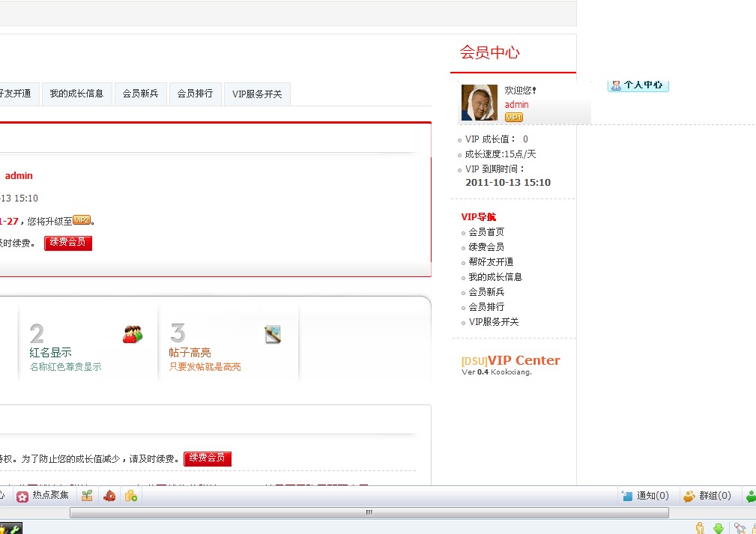Click the VIP2 badge in upgrade message
This screenshot has width=756, height=534.
point(82,220)
